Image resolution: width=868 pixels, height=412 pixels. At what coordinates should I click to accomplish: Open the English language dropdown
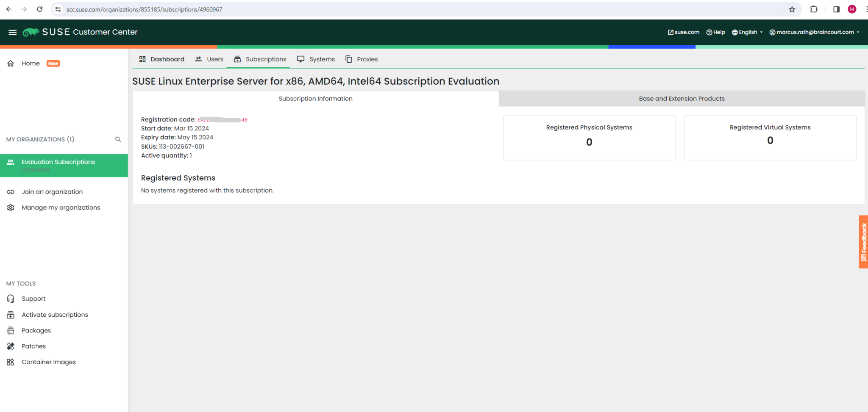pyautogui.click(x=747, y=32)
